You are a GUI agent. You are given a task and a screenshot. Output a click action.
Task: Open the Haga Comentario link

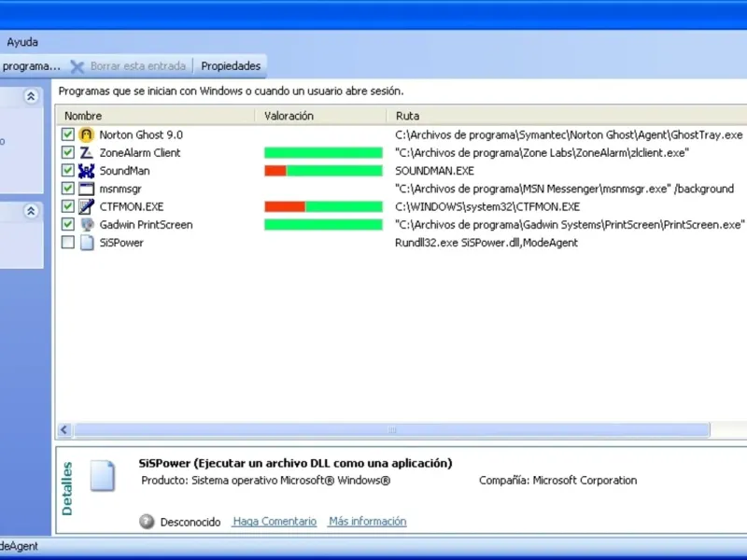point(275,522)
